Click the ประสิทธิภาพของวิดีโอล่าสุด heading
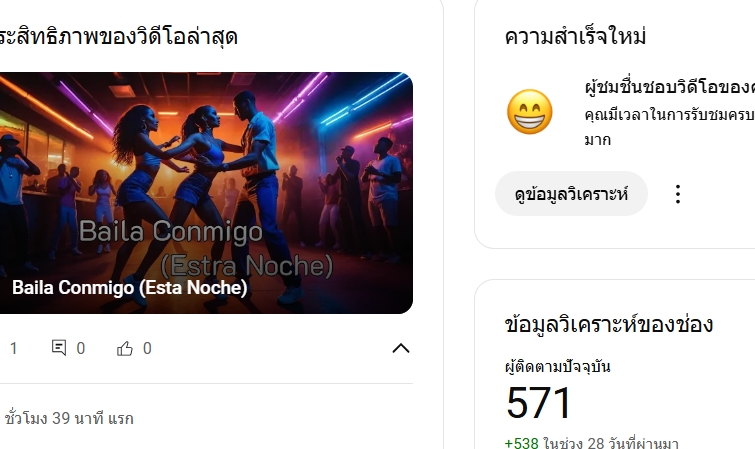Screen dimensions: 755x449 tap(118, 37)
